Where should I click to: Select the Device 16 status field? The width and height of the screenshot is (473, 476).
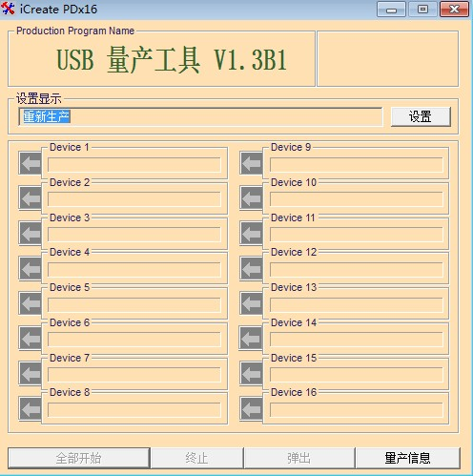click(x=357, y=410)
